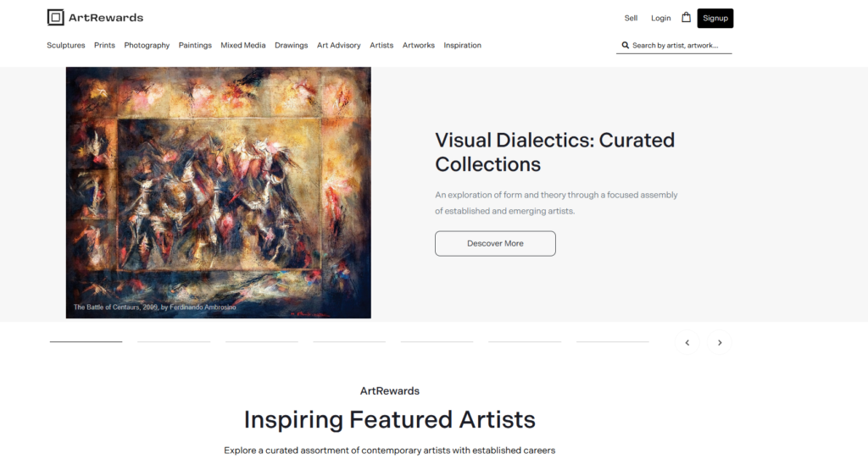Select the second carousel slide indicator
Viewport: 868px width, 470px height.
pyautogui.click(x=174, y=342)
